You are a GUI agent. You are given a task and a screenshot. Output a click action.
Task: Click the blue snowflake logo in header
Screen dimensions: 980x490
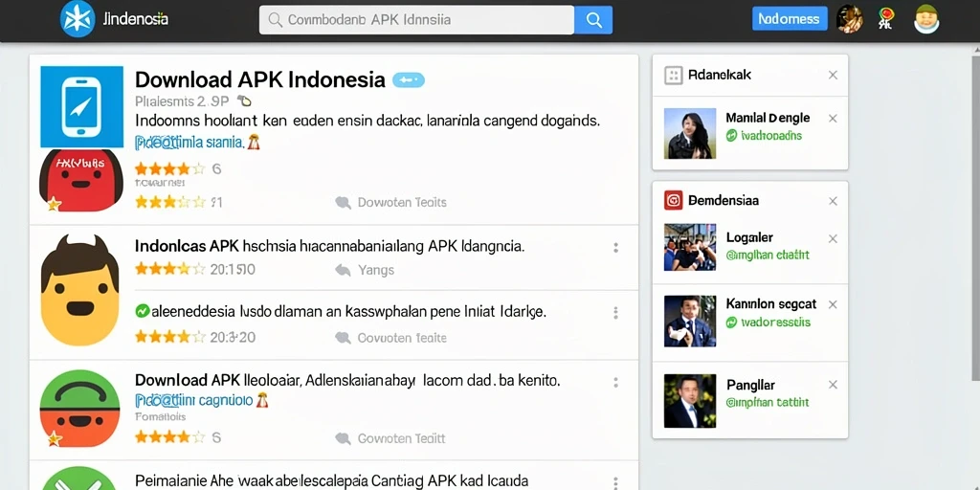[x=78, y=19]
